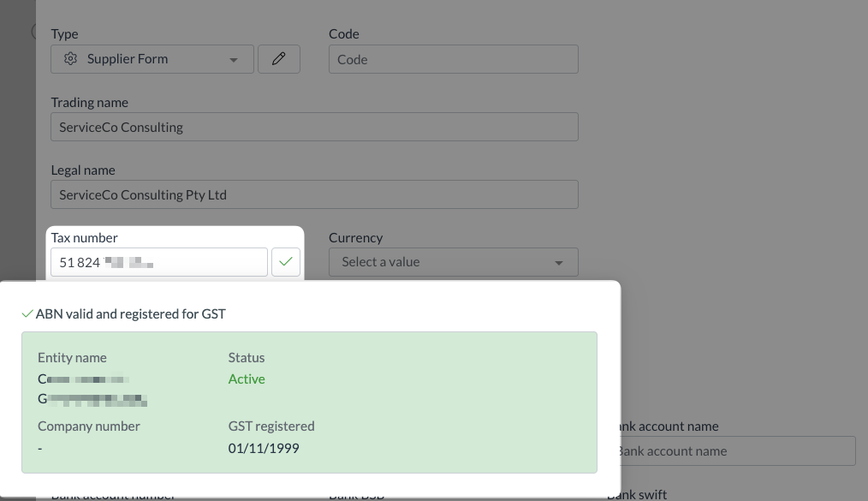Viewport: 868px width, 501px height.
Task: Click the 'Tax number' field label
Action: click(85, 238)
